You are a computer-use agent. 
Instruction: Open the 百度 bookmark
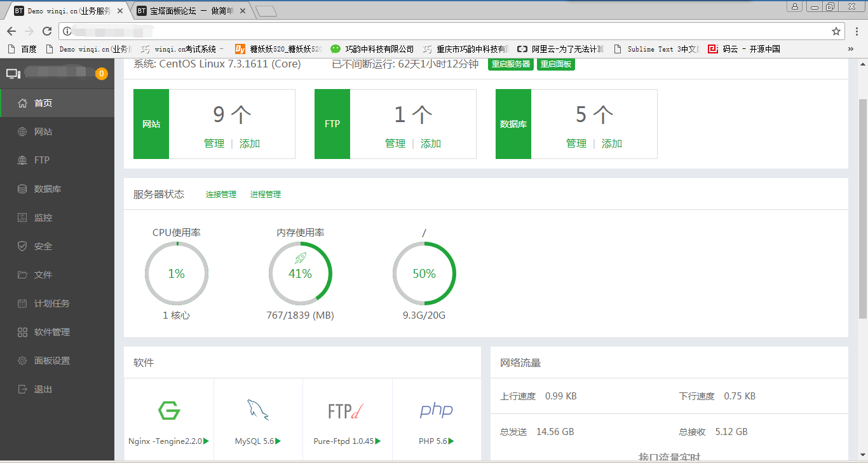tap(22, 49)
